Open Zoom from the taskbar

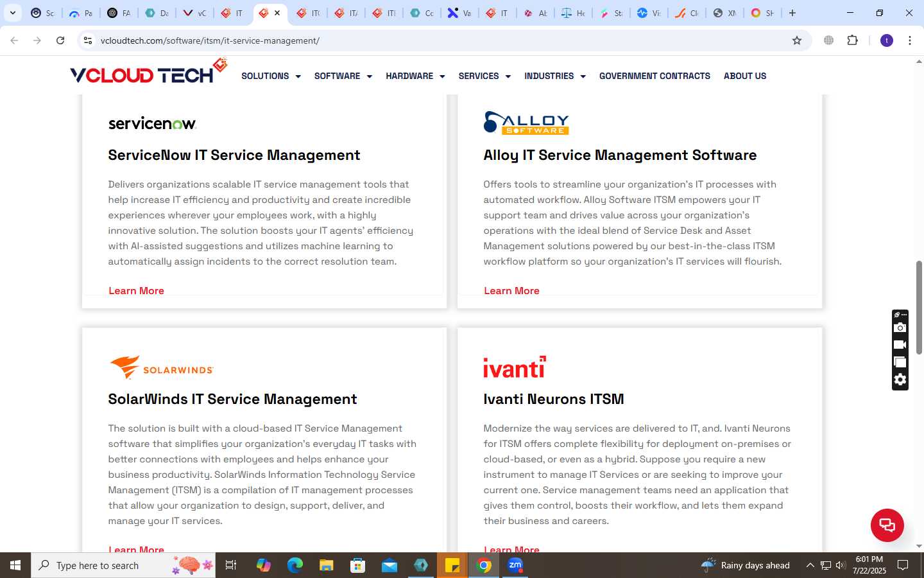[x=515, y=565]
